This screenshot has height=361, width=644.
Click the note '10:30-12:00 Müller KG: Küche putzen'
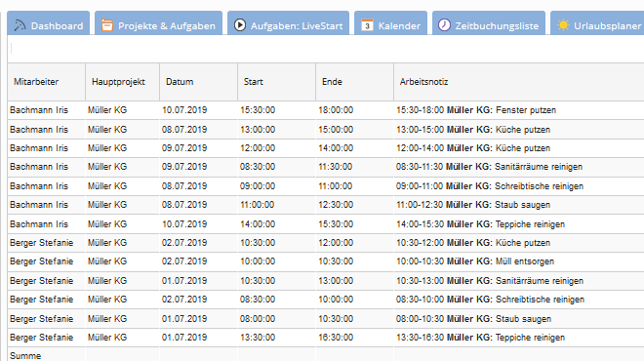point(473,243)
